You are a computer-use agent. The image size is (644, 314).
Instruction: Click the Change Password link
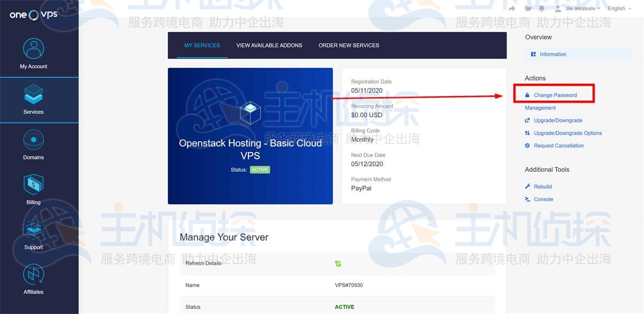[x=554, y=94]
